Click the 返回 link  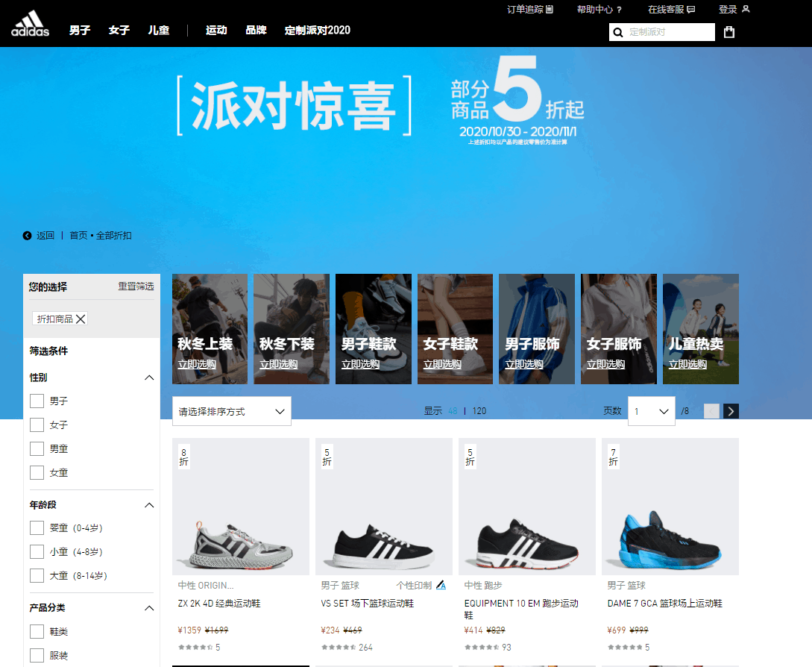click(45, 236)
